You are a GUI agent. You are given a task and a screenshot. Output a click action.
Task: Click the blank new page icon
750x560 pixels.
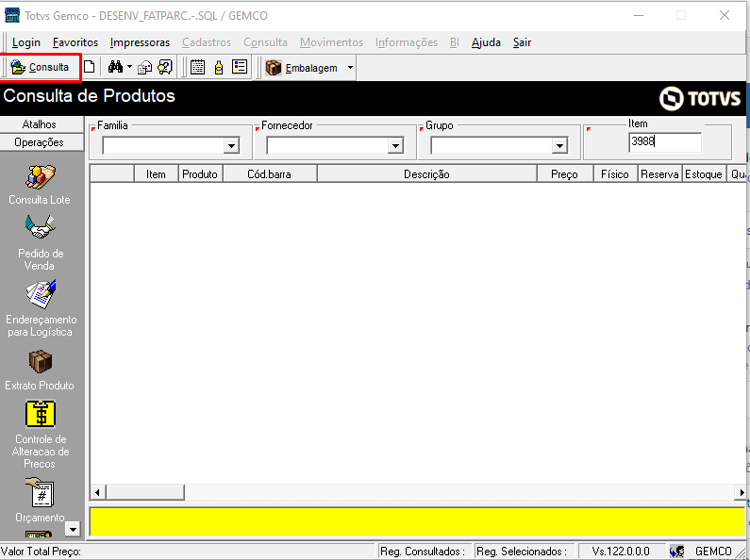[x=89, y=67]
